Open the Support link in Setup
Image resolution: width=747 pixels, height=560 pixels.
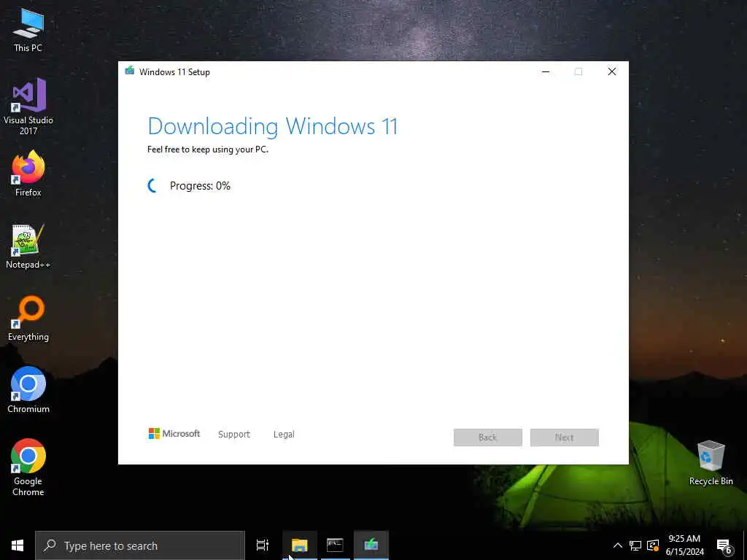(x=234, y=435)
